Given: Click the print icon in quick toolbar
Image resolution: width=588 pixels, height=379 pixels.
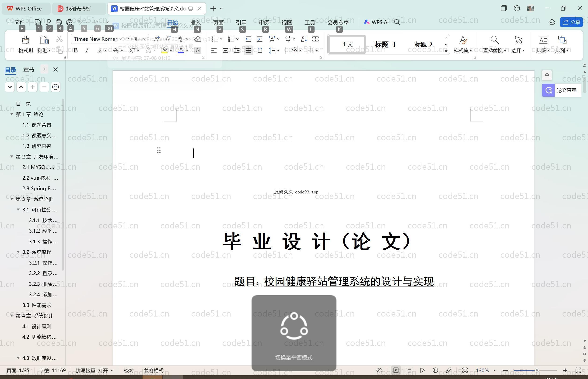Looking at the screenshot, I should 59,22.
